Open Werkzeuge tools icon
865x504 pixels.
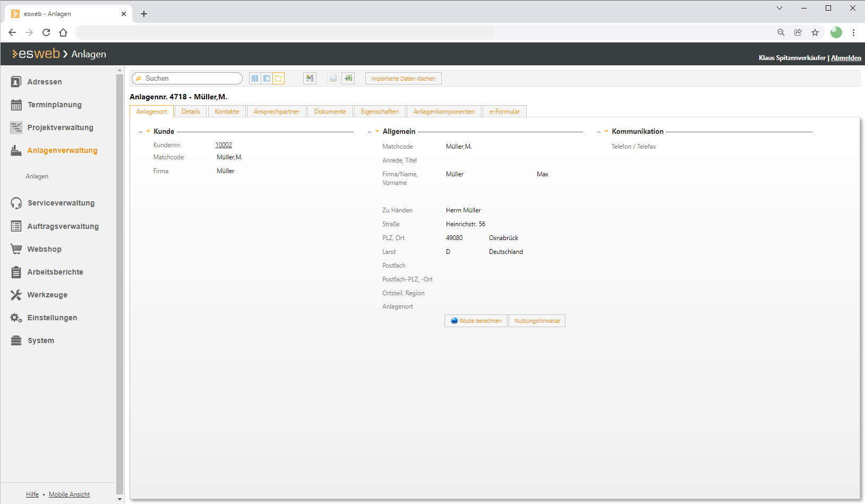pyautogui.click(x=16, y=295)
